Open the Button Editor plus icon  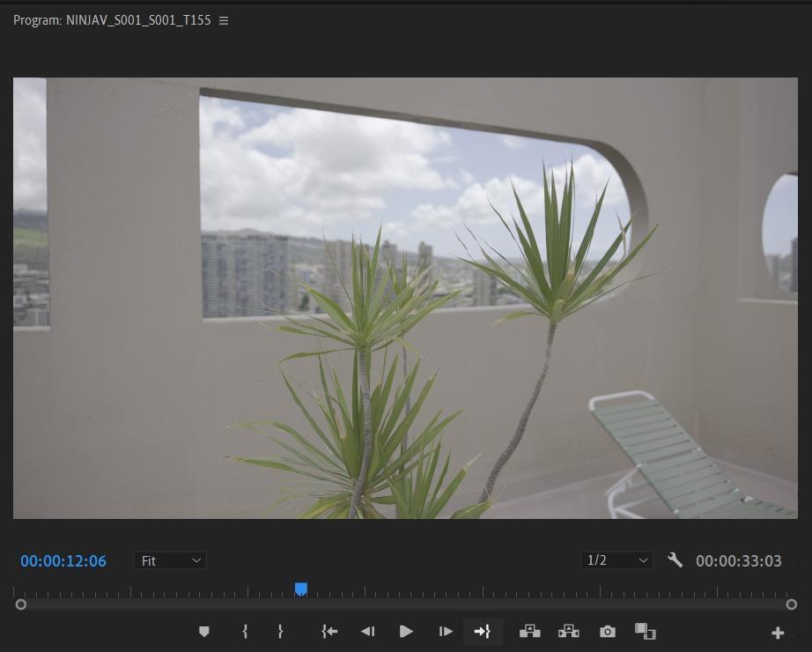[778, 633]
